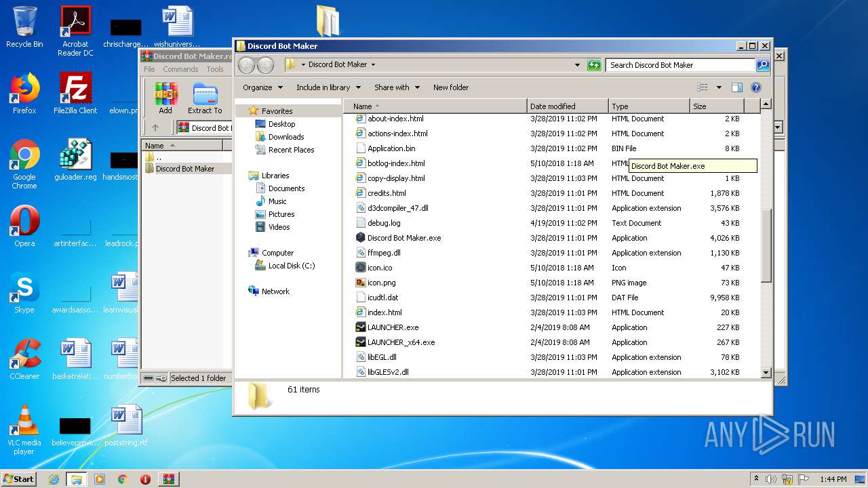The height and width of the screenshot is (488, 868).
Task: Open poststring.rtf desktop document
Action: tap(126, 426)
